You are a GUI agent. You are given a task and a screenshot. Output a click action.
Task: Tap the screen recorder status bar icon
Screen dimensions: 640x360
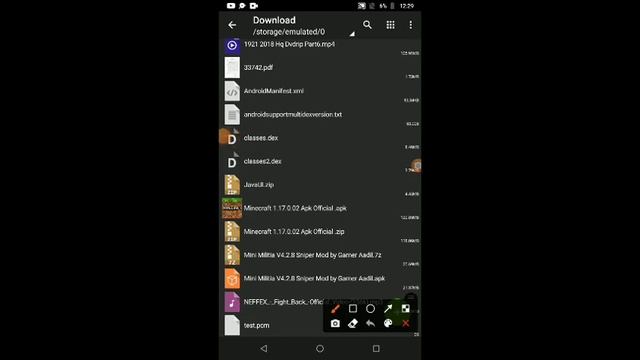click(253, 6)
